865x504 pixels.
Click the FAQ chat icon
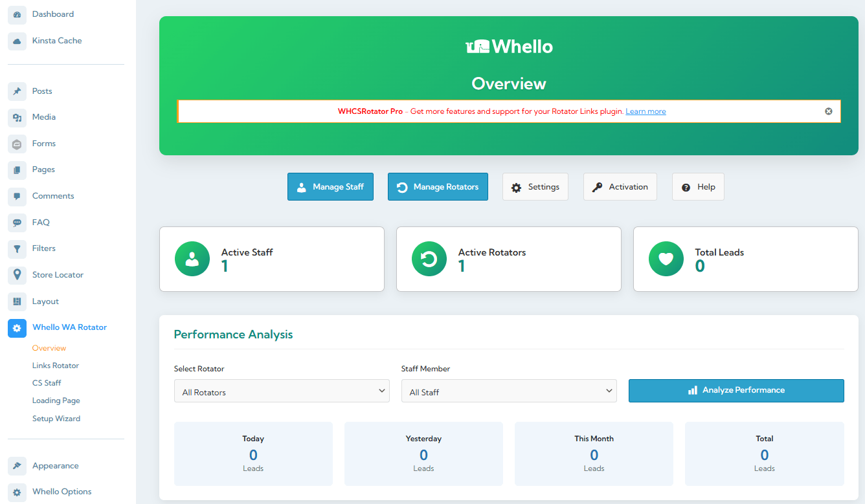coord(17,223)
